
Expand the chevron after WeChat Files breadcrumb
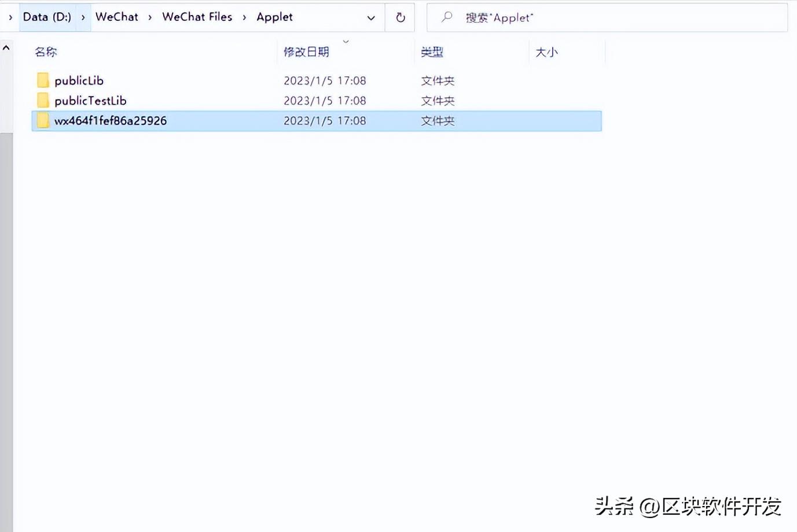[245, 17]
